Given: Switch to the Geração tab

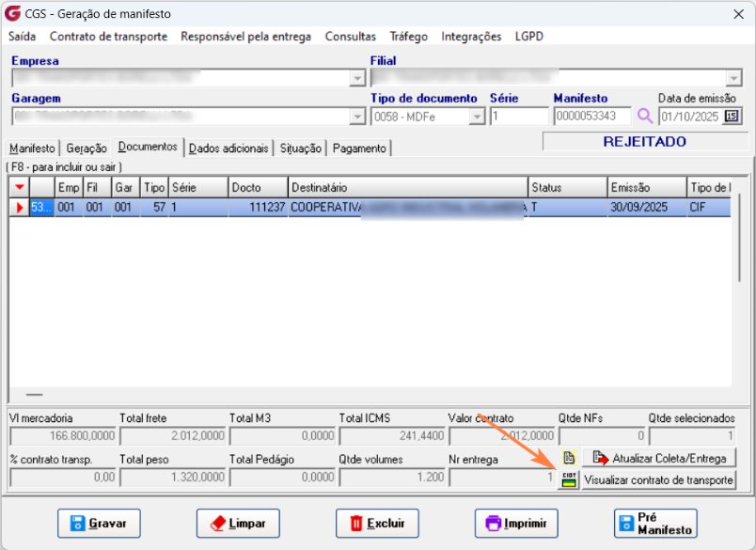Looking at the screenshot, I should click(x=87, y=148).
